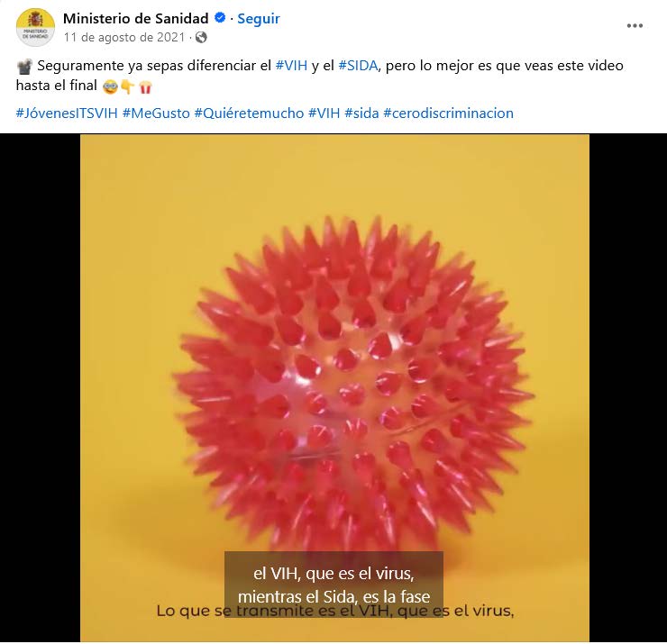Open the Ministerio de Sanidad page name

point(136,18)
